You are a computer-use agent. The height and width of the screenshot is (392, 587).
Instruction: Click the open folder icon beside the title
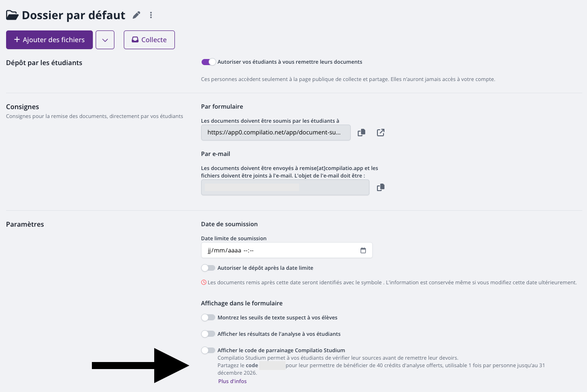pos(12,15)
